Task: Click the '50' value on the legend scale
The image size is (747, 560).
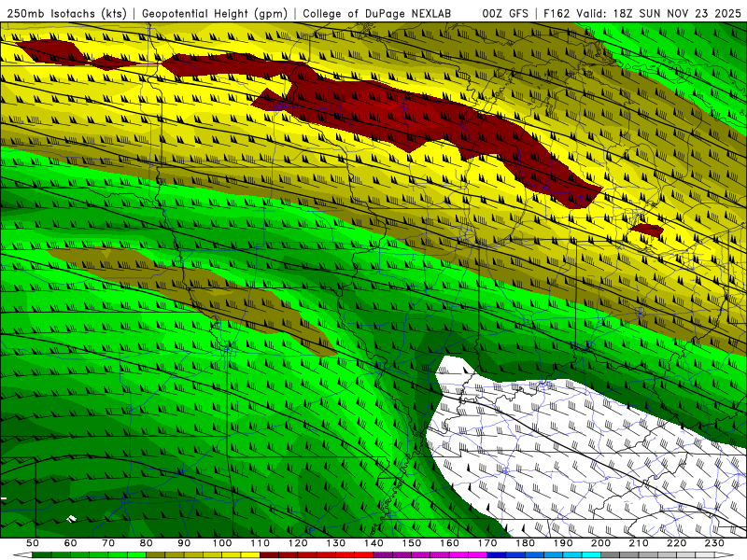Action: click(x=33, y=543)
